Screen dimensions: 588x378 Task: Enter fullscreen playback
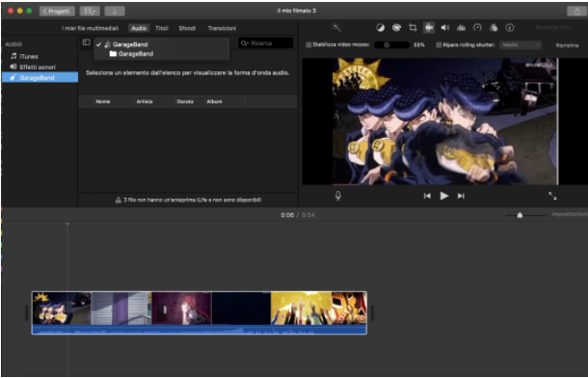[552, 196]
